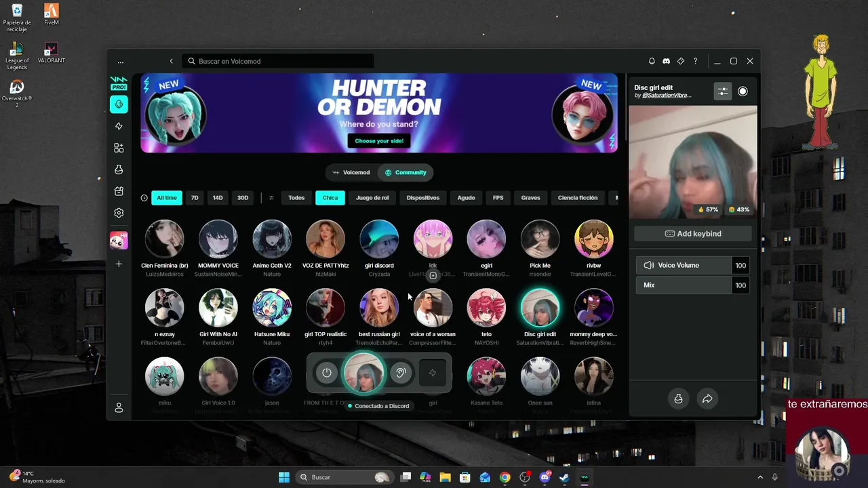Go back with the arrow beside search

pyautogui.click(x=172, y=61)
